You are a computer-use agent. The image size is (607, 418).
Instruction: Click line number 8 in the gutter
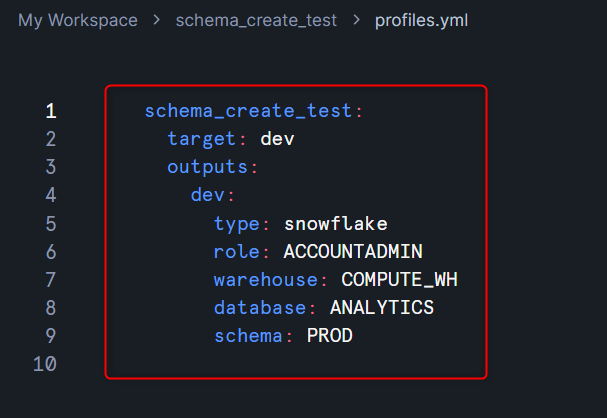click(51, 307)
